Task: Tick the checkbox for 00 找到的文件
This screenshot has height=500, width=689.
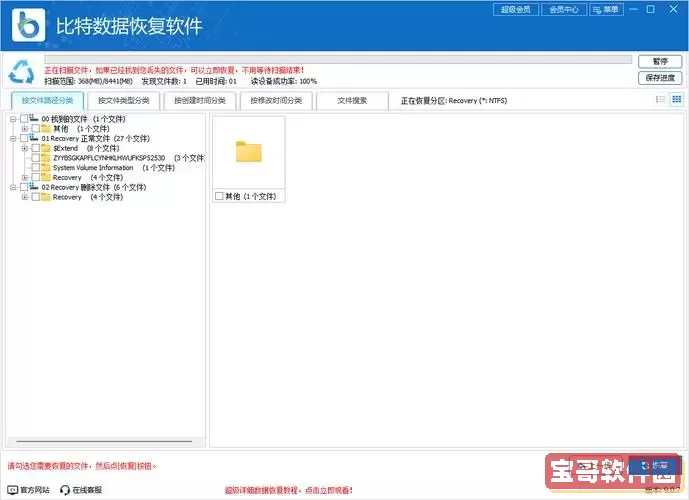Action: pyautogui.click(x=24, y=119)
